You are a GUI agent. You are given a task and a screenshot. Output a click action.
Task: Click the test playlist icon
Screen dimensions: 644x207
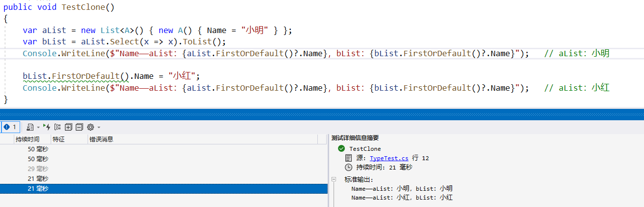coord(30,127)
